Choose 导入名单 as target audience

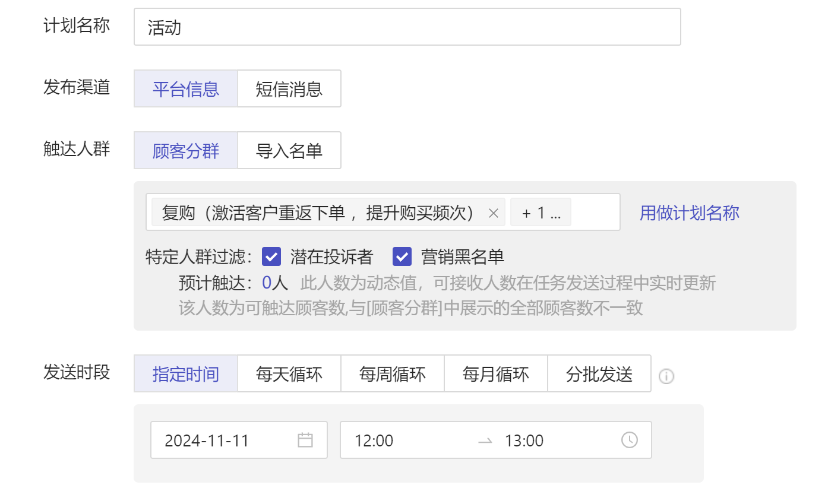click(289, 150)
